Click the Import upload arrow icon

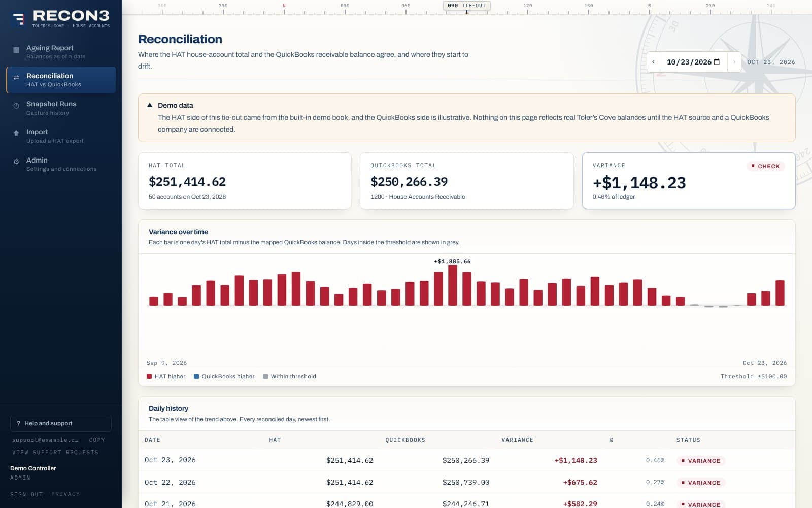click(16, 133)
